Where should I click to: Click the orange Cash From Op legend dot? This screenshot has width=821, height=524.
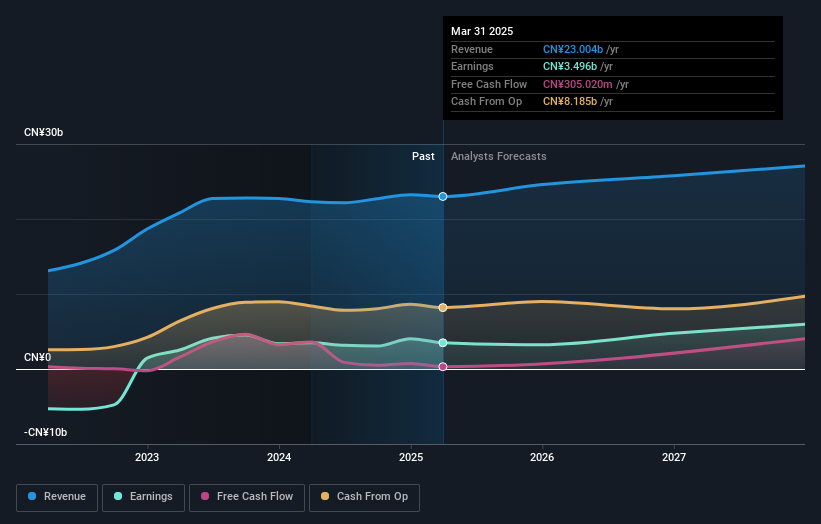pos(325,496)
